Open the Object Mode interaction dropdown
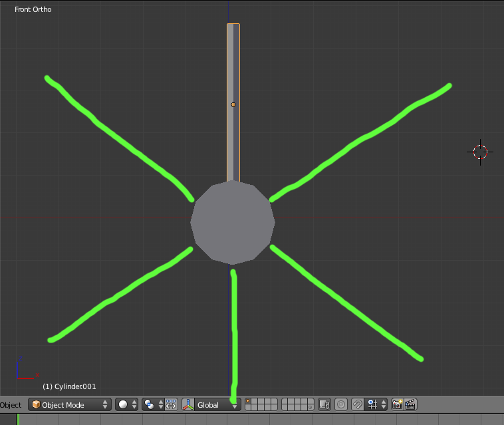The width and height of the screenshot is (504, 425). tap(70, 404)
